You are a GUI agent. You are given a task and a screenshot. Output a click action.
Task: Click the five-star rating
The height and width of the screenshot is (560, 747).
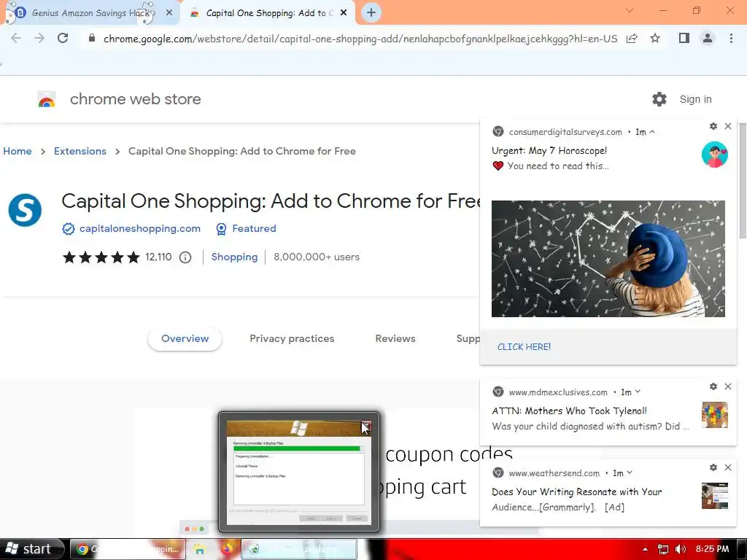point(101,257)
